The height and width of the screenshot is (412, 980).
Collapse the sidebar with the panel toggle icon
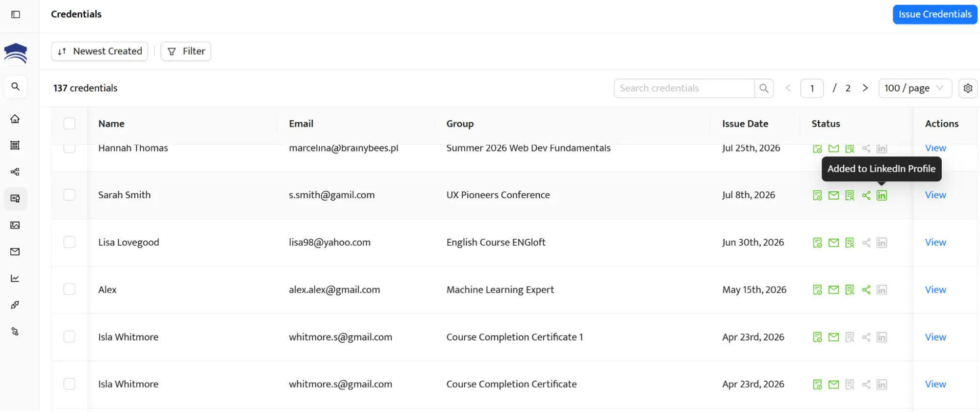[16, 14]
